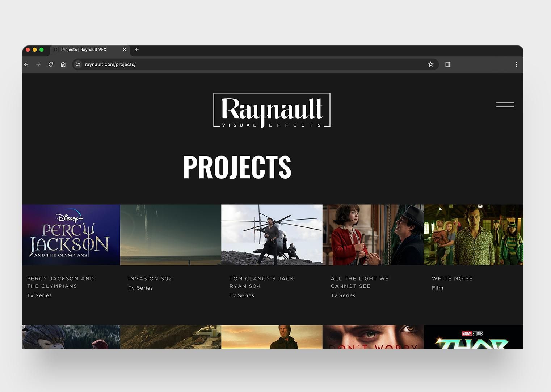Close the Projects | Raynault VFX tab
551x392 pixels.
tap(124, 50)
